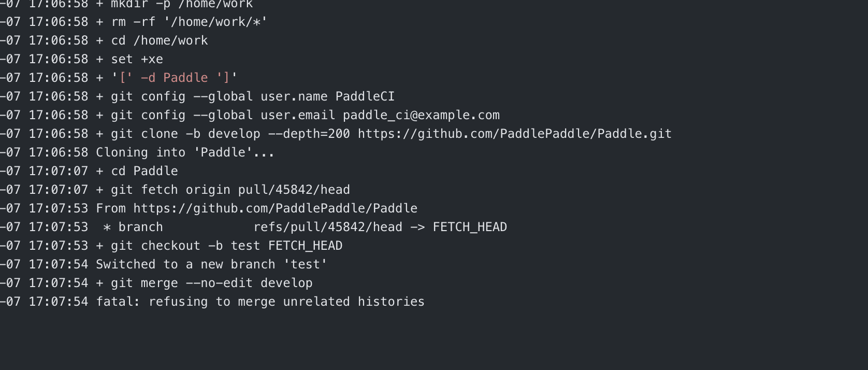Click the timestamp on the "From https" line
868x370 pixels.
click(58, 208)
